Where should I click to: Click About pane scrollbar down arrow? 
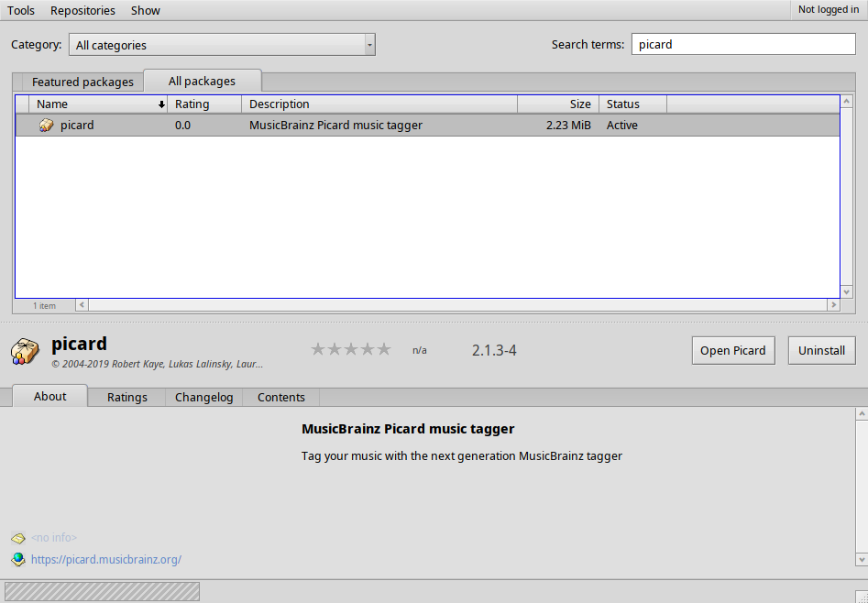tap(862, 559)
